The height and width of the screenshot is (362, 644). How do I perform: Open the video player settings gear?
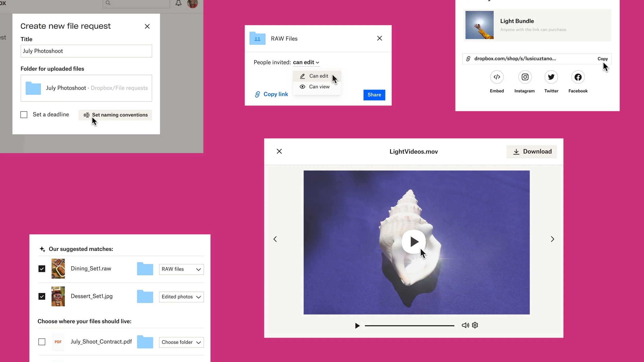[x=474, y=325]
